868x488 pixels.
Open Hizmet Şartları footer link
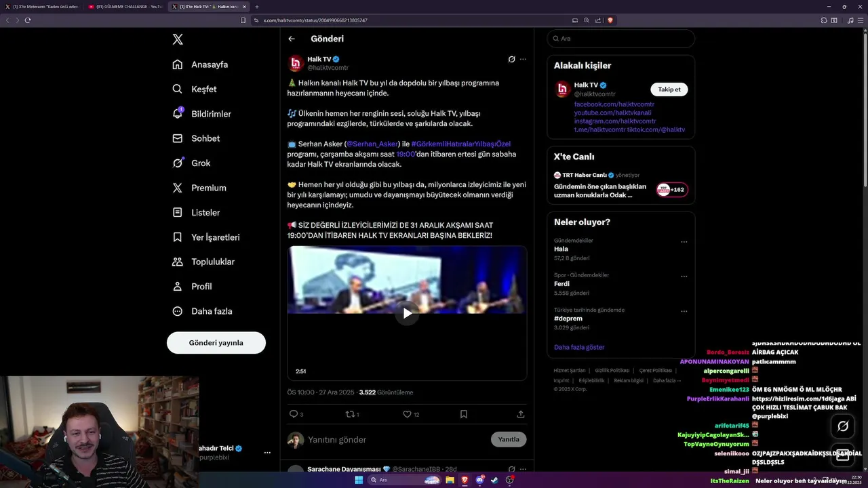[x=570, y=371]
